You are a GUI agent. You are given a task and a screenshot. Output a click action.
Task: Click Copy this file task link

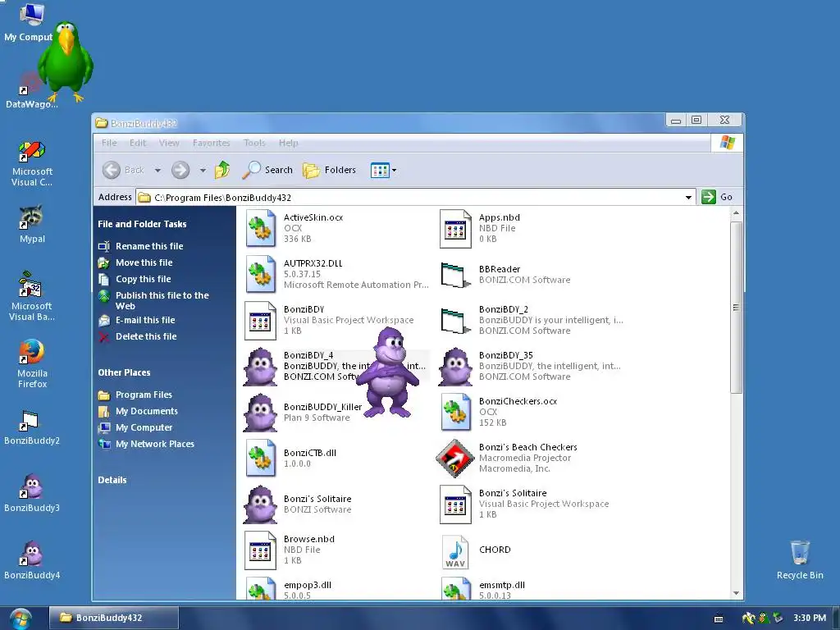point(143,279)
